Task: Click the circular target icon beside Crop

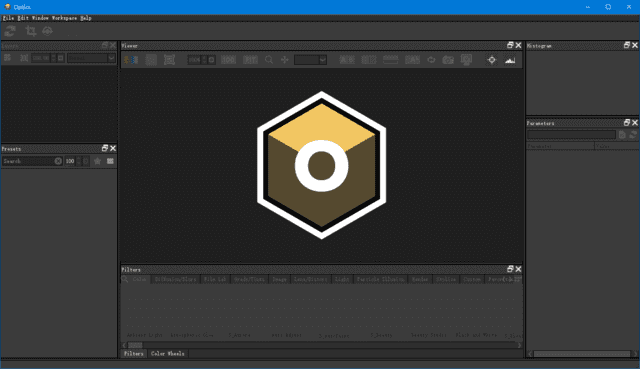Action: (47, 31)
